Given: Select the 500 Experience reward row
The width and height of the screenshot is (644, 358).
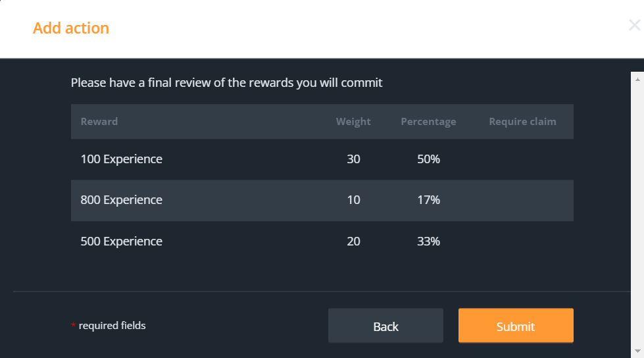Looking at the screenshot, I should point(122,242).
